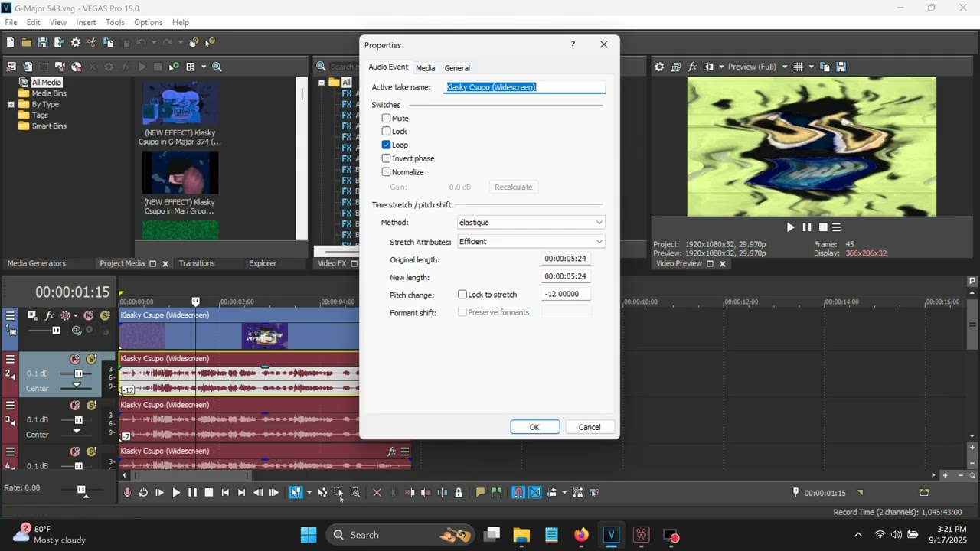Select the Normal Edit tool in timeline toolbar
This screenshot has height=551, width=980.
coord(295,493)
